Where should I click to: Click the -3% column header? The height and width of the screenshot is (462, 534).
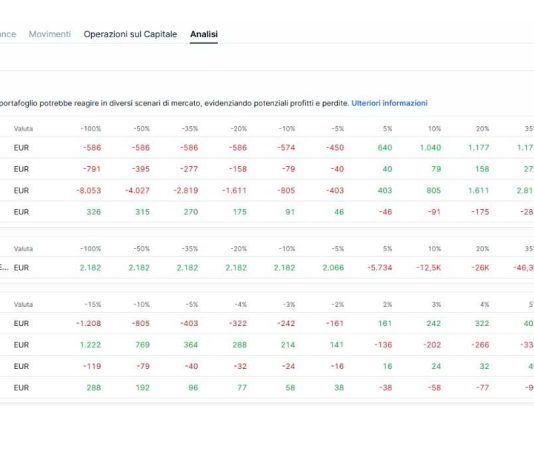[x=289, y=305]
